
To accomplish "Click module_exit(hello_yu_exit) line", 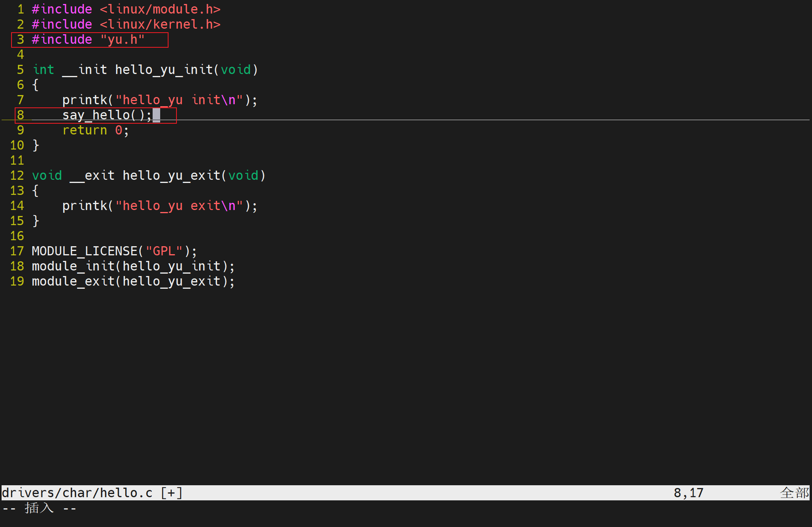I will click(x=133, y=282).
